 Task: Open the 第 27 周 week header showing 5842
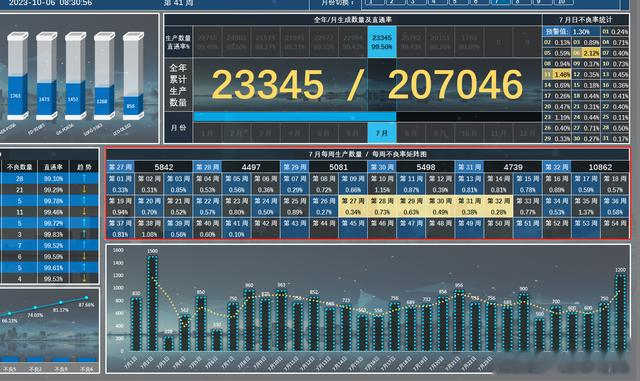120,167
